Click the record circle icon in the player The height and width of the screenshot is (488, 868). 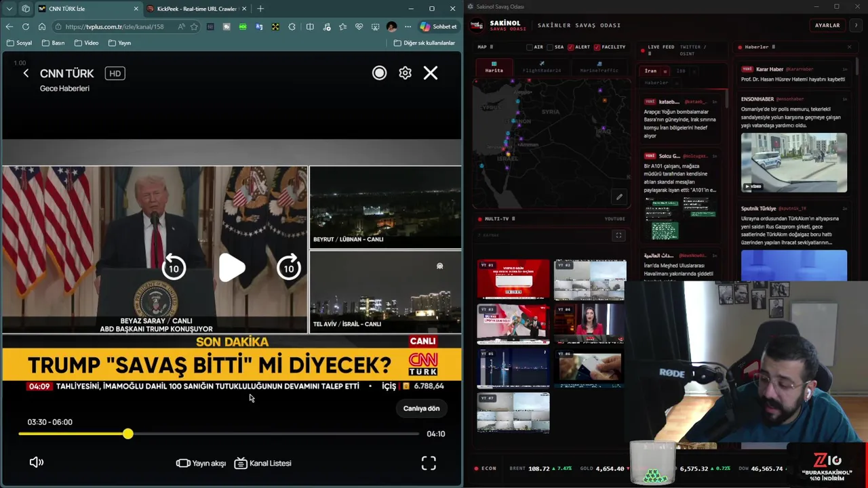point(379,73)
